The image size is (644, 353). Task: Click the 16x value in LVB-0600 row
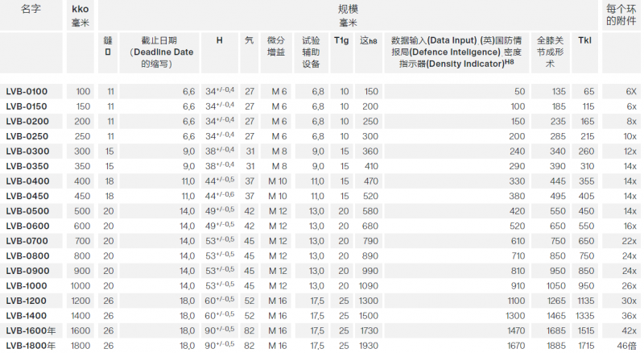[630, 226]
